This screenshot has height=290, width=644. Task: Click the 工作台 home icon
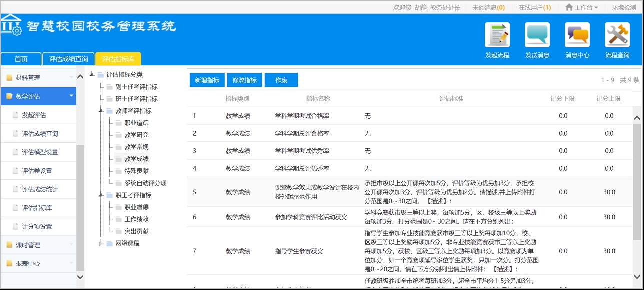click(569, 7)
